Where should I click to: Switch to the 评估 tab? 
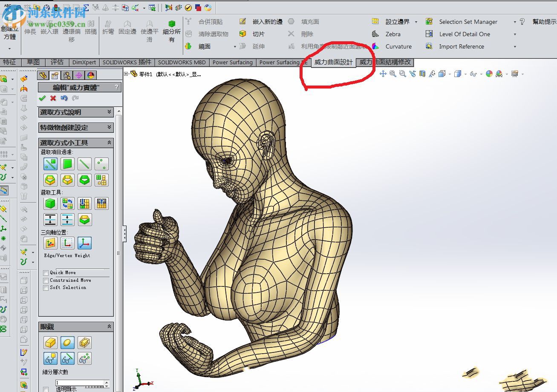[57, 62]
